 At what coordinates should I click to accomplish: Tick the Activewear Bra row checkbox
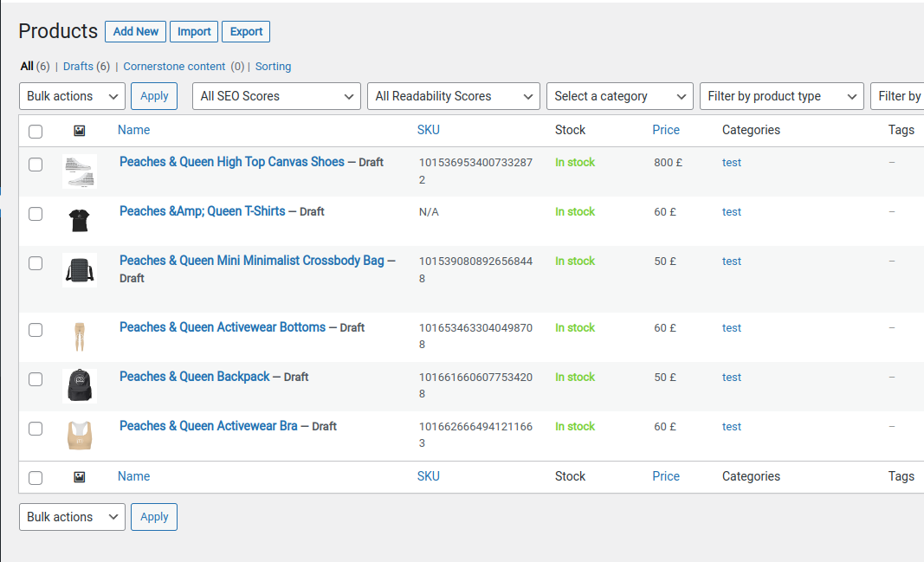tap(36, 429)
